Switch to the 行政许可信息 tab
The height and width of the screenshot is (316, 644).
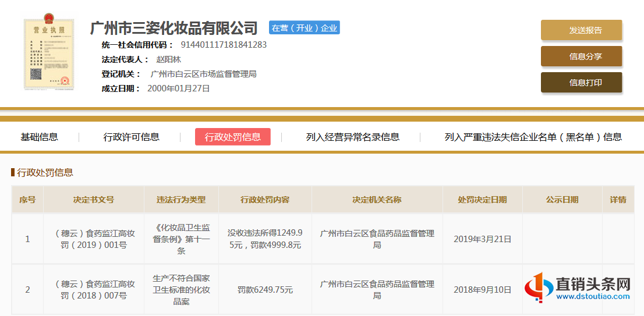point(132,137)
